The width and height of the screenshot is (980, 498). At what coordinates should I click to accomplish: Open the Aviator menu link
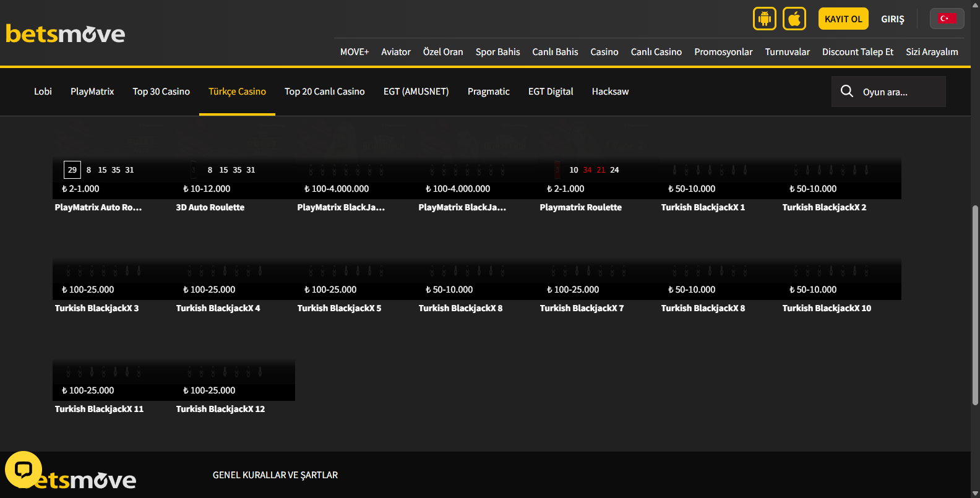coord(395,52)
